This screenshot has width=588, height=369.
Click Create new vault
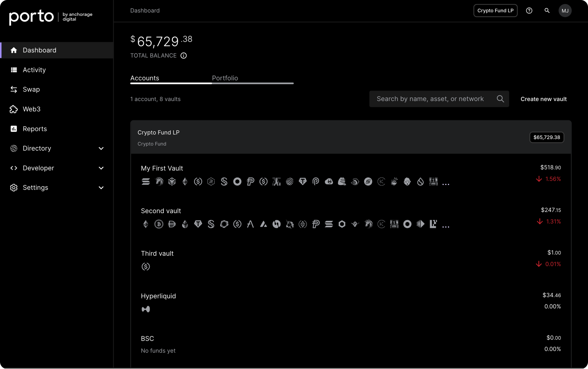click(x=544, y=99)
